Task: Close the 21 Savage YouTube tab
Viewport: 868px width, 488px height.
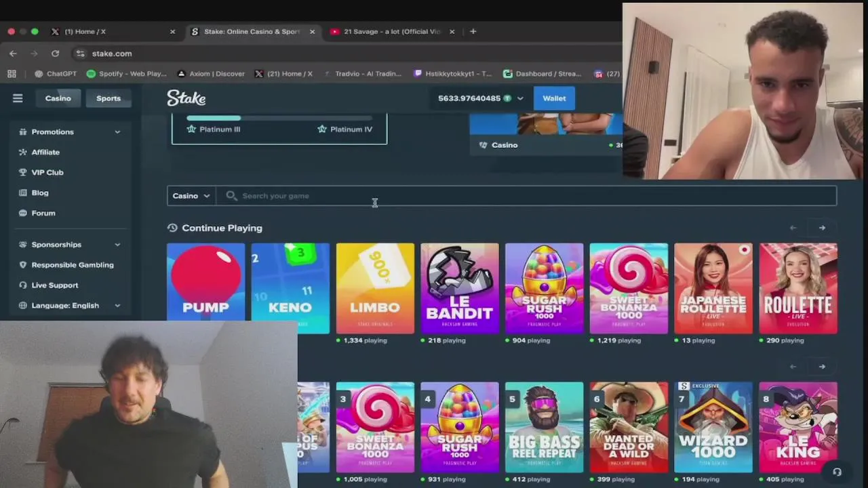Action: point(452,31)
